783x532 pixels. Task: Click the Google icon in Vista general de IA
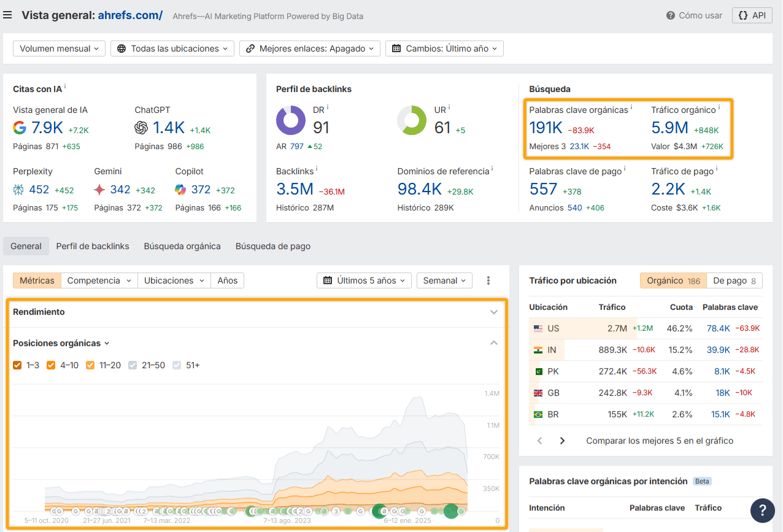(20, 128)
